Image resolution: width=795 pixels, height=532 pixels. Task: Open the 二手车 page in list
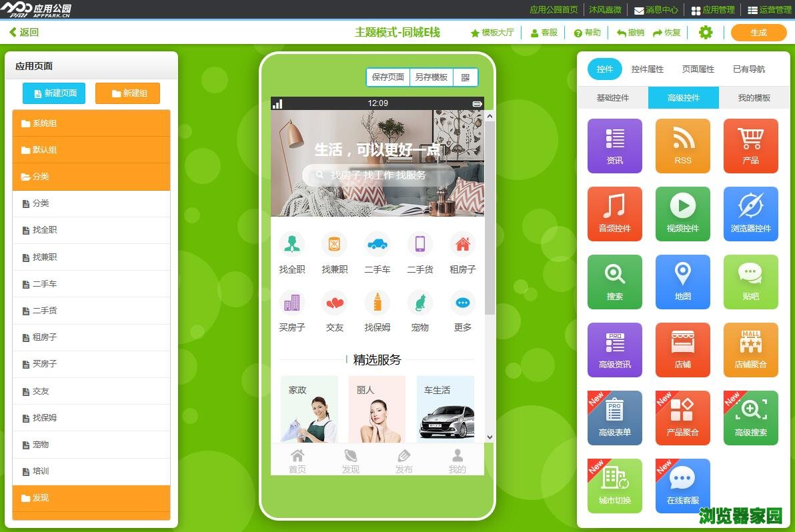[91, 284]
